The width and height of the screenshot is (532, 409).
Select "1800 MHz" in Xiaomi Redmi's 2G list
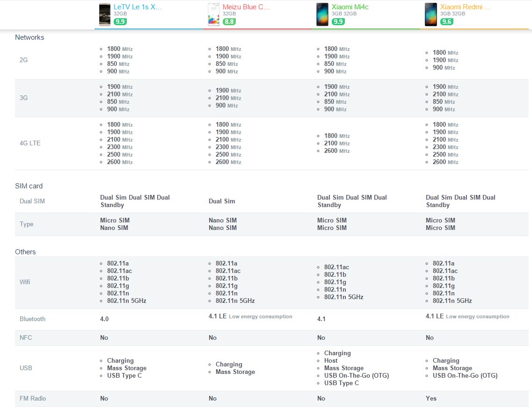click(x=445, y=52)
